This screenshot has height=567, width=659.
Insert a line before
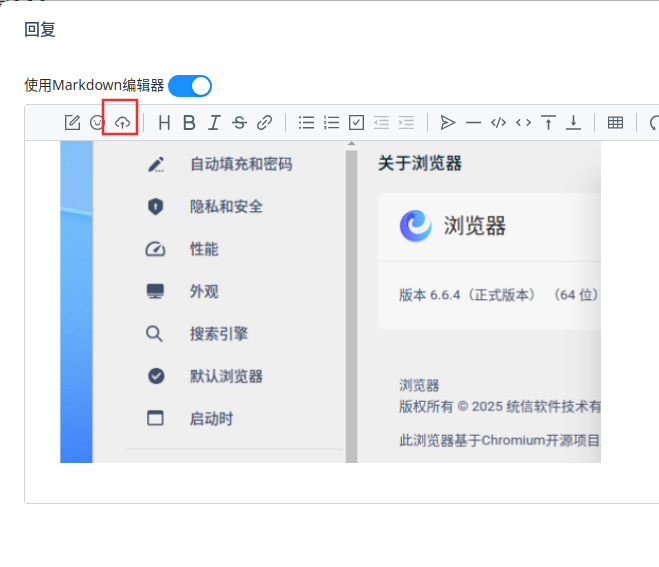pos(548,123)
